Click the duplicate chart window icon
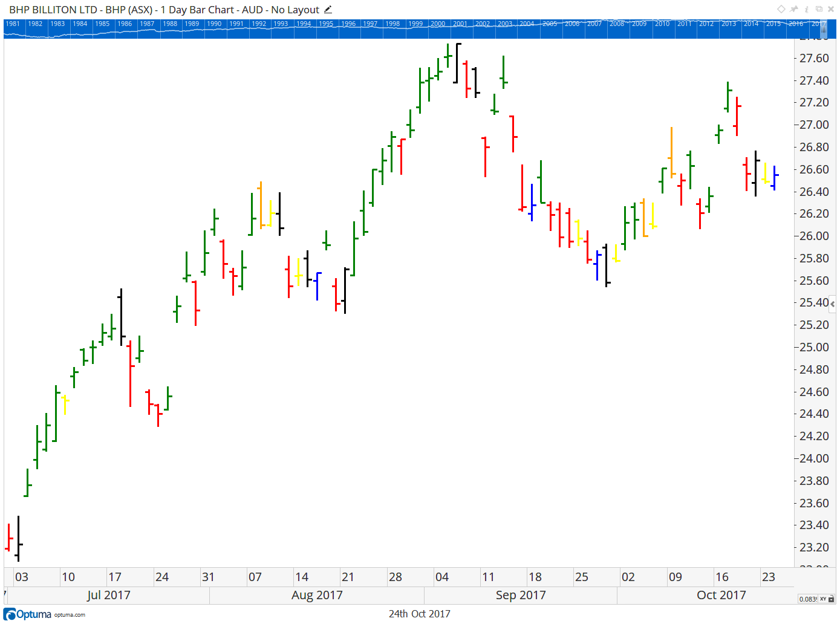 (x=819, y=9)
